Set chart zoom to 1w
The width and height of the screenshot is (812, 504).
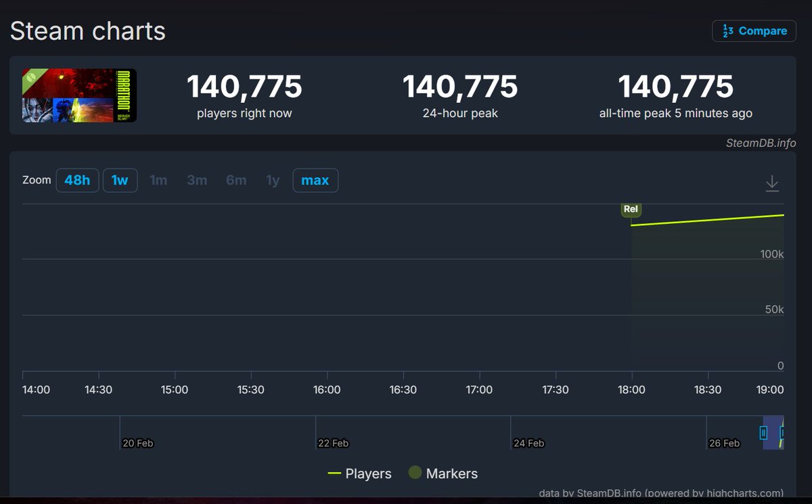point(120,181)
